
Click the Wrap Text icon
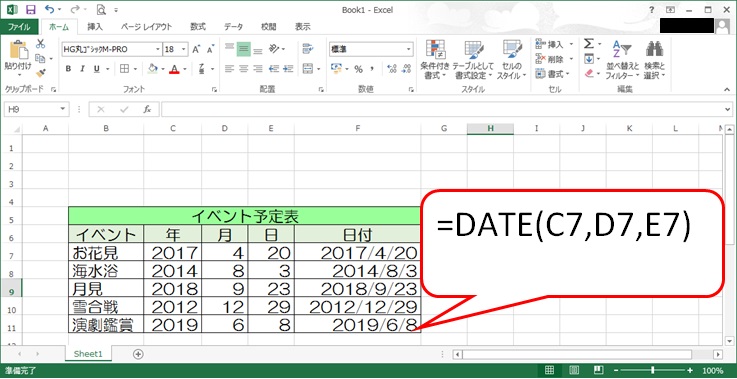click(x=308, y=49)
